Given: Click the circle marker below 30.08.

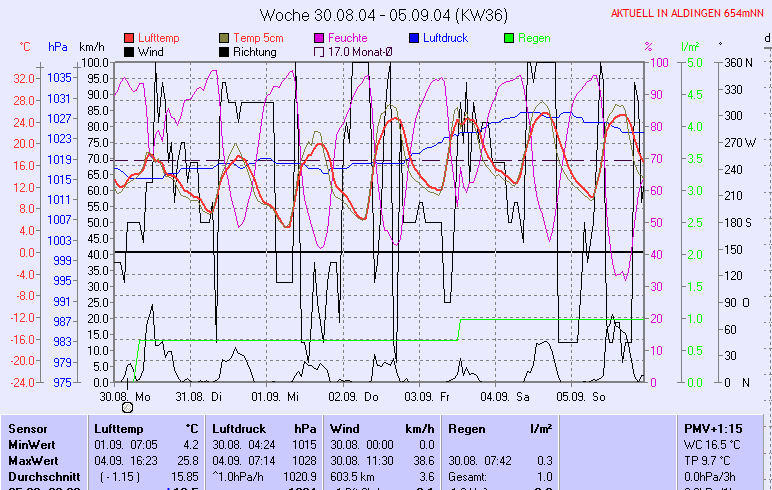Looking at the screenshot, I should pos(127,407).
